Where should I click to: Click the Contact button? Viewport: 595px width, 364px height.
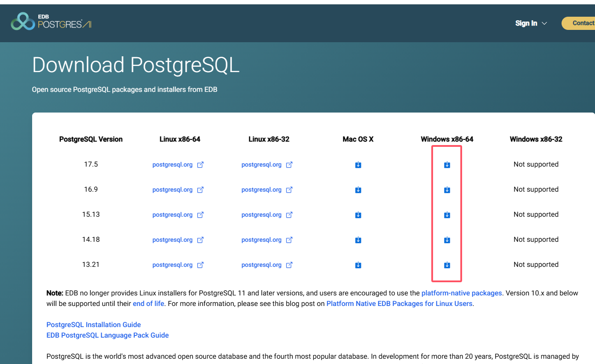[579, 23]
